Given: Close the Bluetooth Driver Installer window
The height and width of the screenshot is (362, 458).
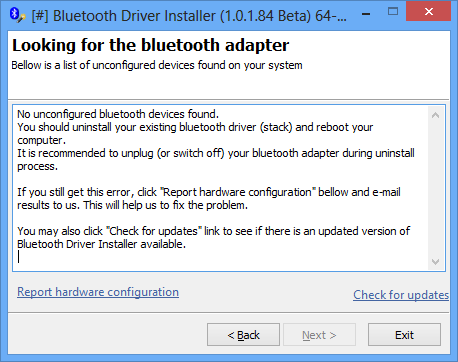Looking at the screenshot, I should point(429,12).
